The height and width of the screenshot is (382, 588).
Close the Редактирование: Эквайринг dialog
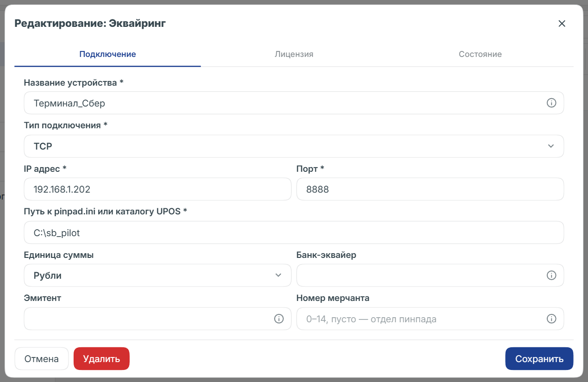pos(562,24)
